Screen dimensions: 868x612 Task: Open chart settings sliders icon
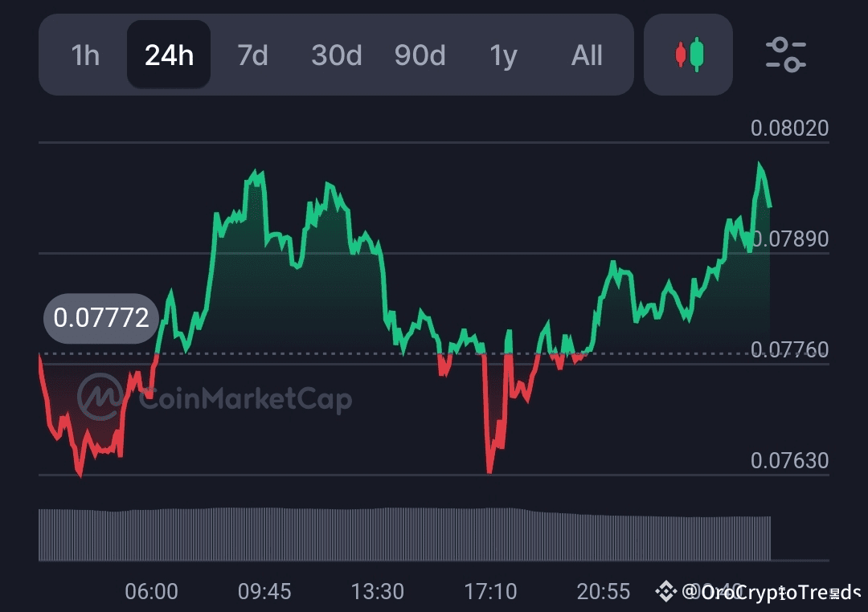coord(785,55)
